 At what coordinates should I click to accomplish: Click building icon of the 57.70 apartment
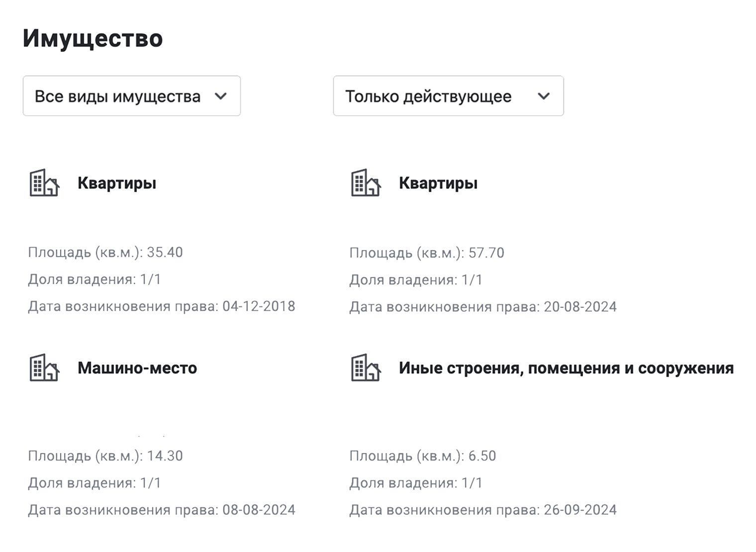(x=366, y=183)
